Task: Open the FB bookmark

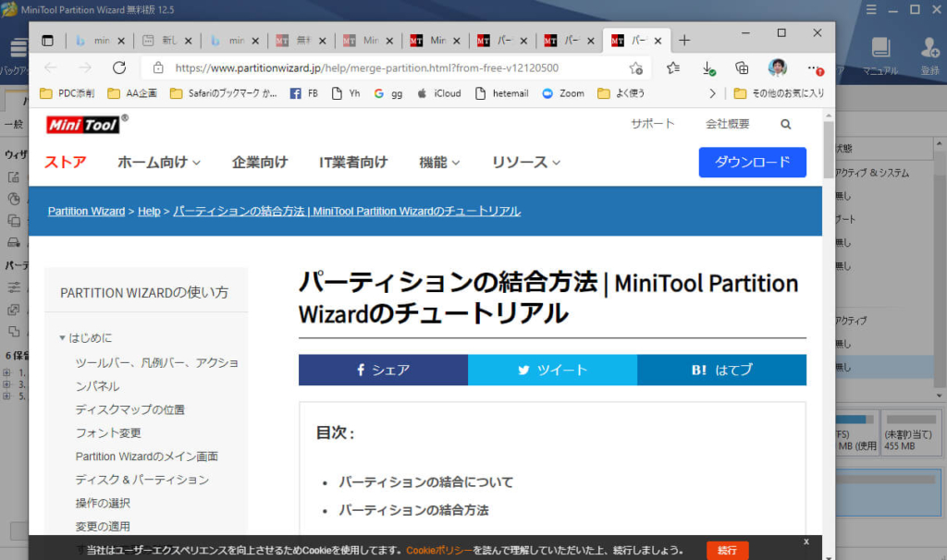Action: pyautogui.click(x=303, y=93)
